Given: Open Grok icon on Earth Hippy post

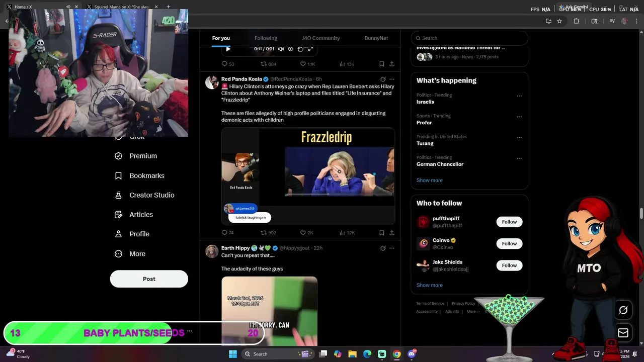Looking at the screenshot, I should pyautogui.click(x=383, y=248).
